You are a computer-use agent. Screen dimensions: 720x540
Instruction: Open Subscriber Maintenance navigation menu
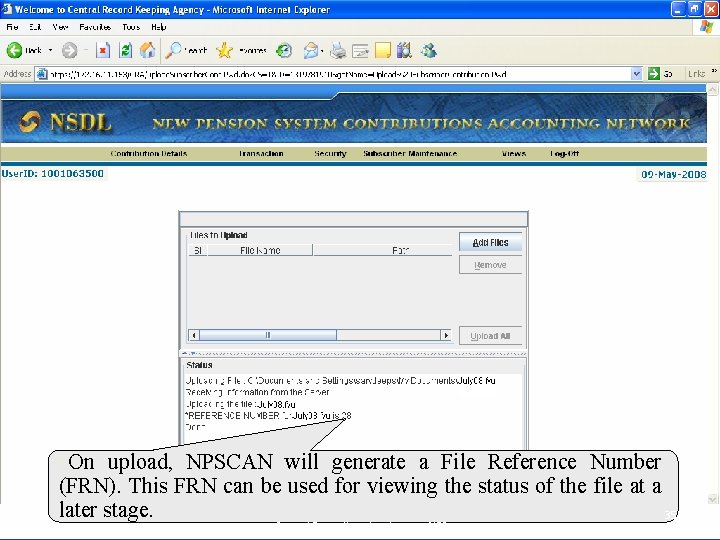tap(410, 153)
